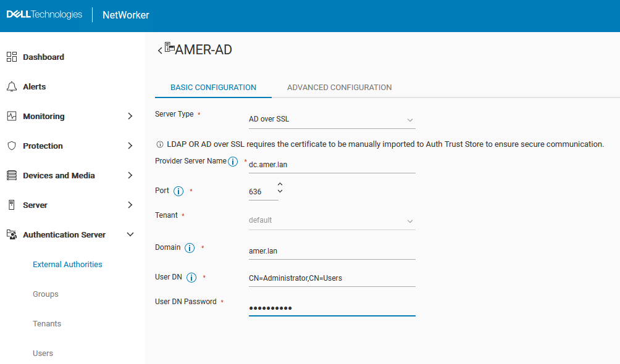Select the Monitoring sidebar icon
620x364 pixels.
coord(11,116)
